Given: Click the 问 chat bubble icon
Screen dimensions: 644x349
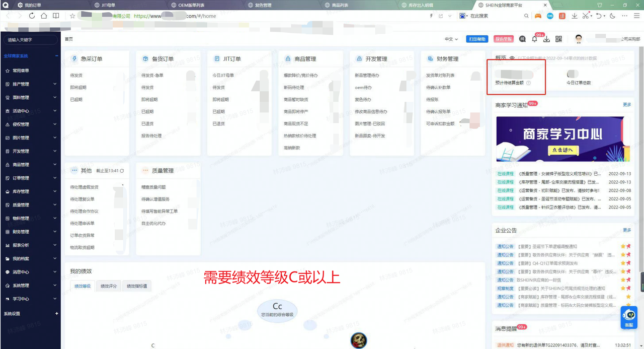Looking at the screenshot, I should (x=522, y=39).
